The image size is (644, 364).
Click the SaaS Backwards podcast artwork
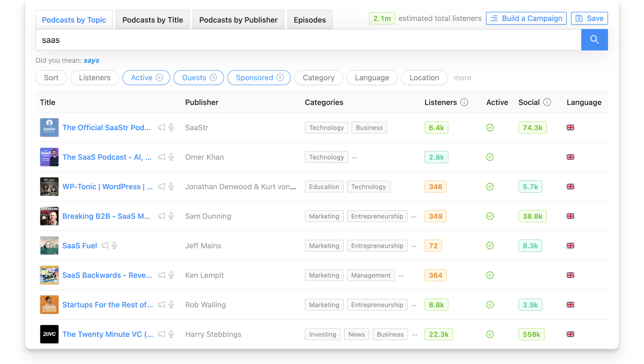[x=49, y=275]
